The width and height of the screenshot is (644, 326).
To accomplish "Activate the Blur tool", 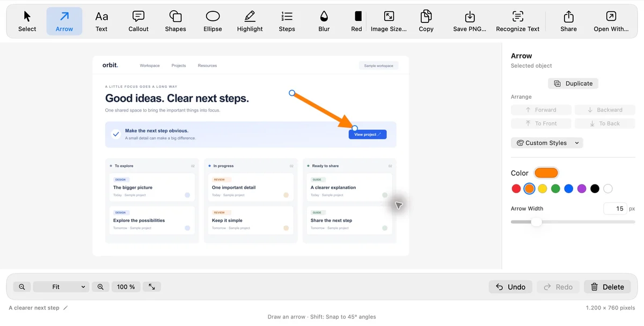I will tap(324, 21).
